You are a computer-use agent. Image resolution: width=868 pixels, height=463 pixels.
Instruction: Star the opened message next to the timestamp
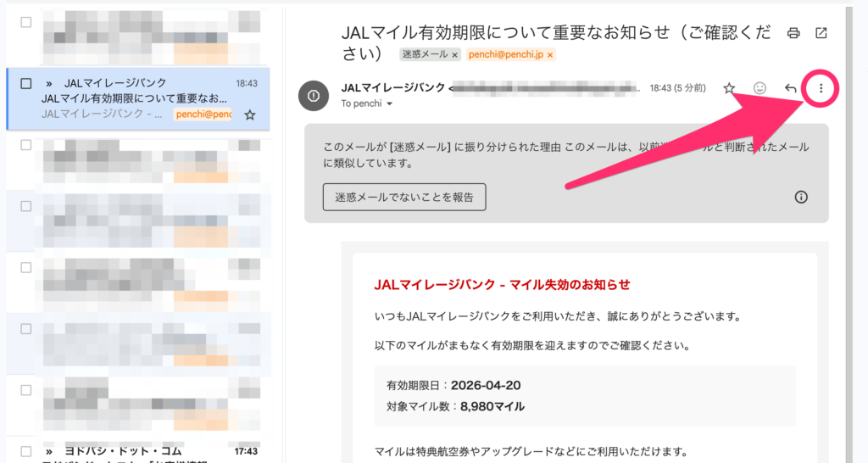729,88
